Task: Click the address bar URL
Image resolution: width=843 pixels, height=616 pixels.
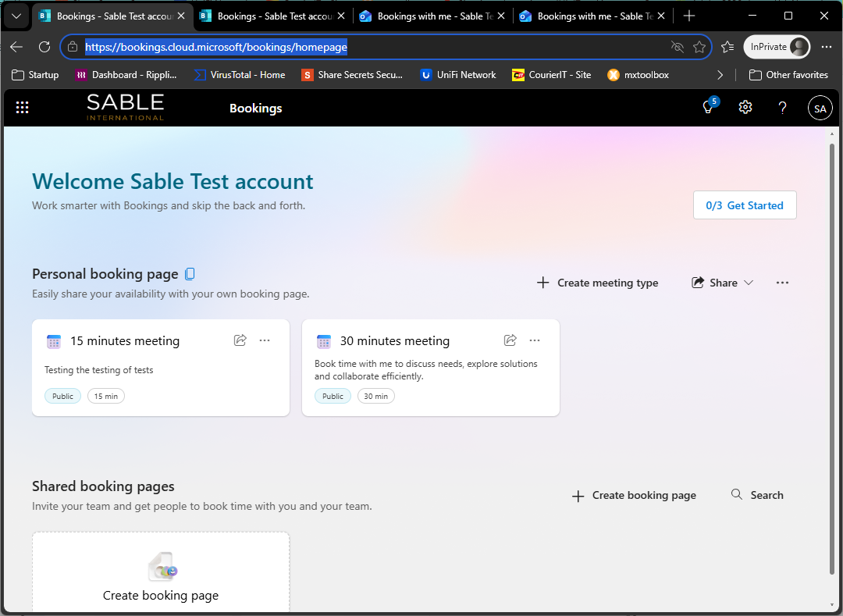Action: click(216, 48)
